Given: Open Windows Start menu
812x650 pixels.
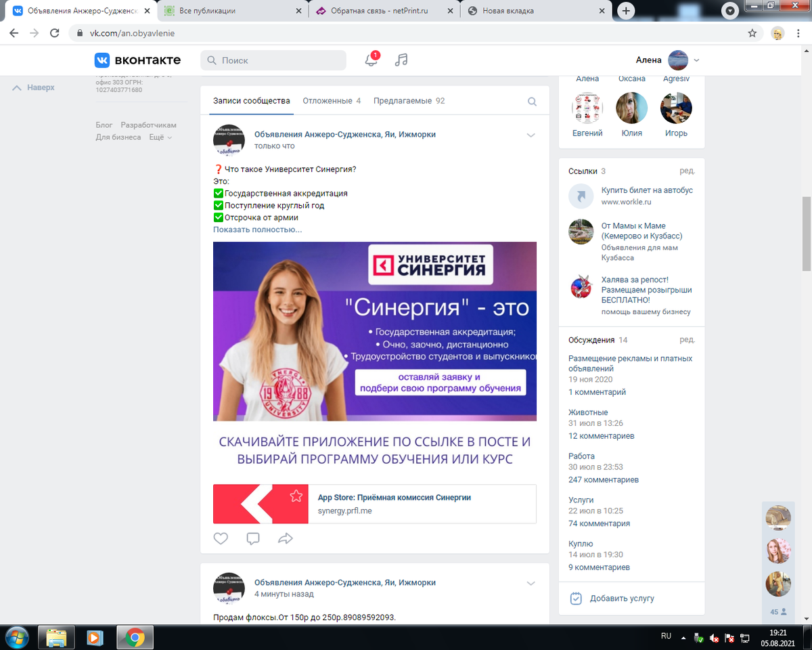Looking at the screenshot, I should click(x=16, y=637).
